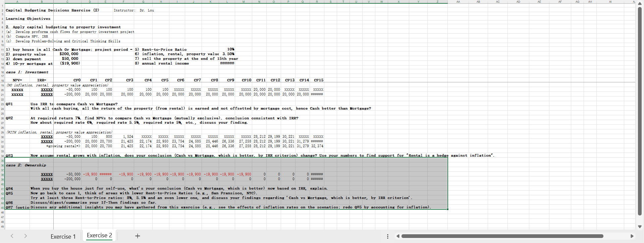Click the vertical scrollbar down arrow
The image size is (644, 243).
pyautogui.click(x=640, y=227)
